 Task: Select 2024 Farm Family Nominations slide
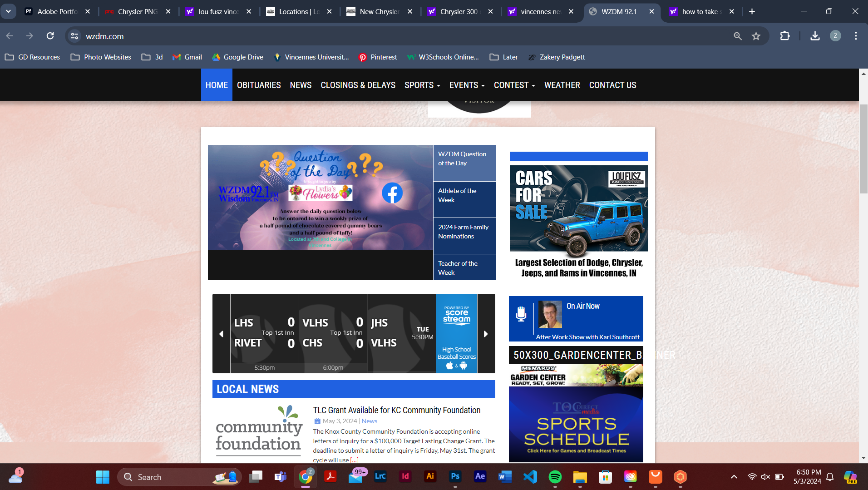[x=464, y=236]
